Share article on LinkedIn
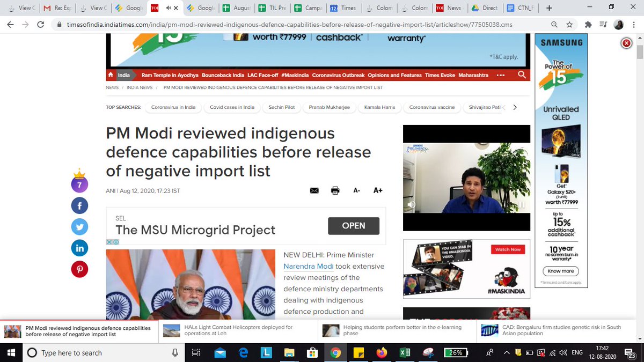Viewport: 644px width, 362px height. (x=79, y=248)
